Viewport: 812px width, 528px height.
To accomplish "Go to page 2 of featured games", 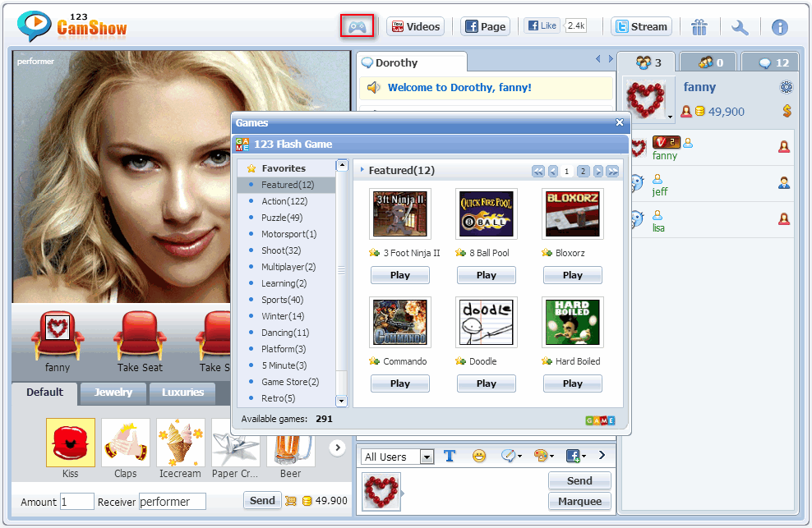I will point(583,171).
